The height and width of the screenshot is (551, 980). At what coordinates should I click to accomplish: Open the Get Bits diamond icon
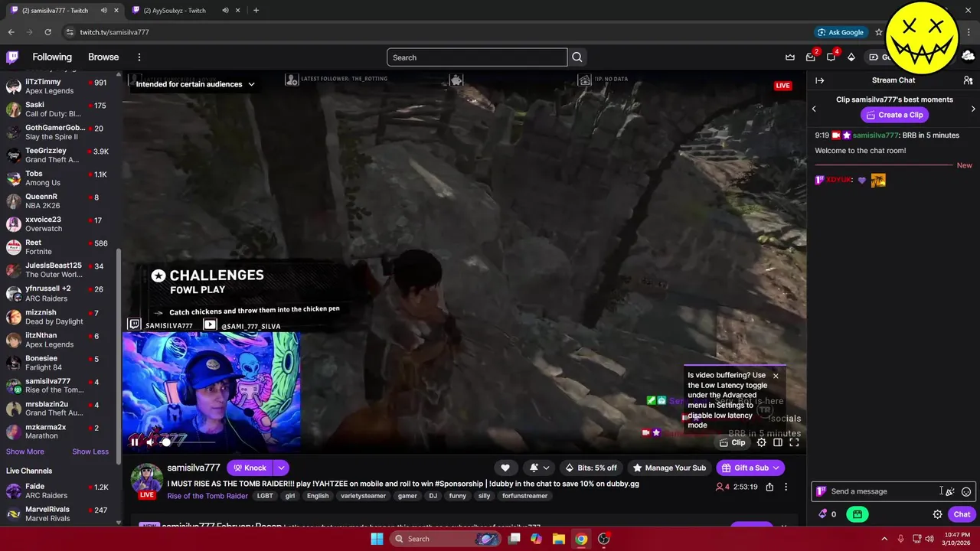click(851, 57)
